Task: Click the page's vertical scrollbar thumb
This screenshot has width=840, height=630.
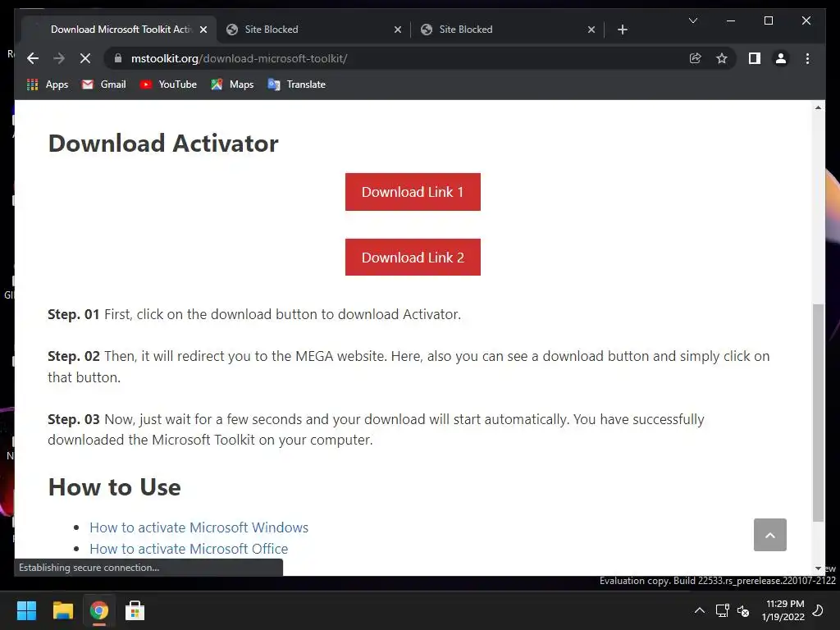Action: pyautogui.click(x=818, y=413)
